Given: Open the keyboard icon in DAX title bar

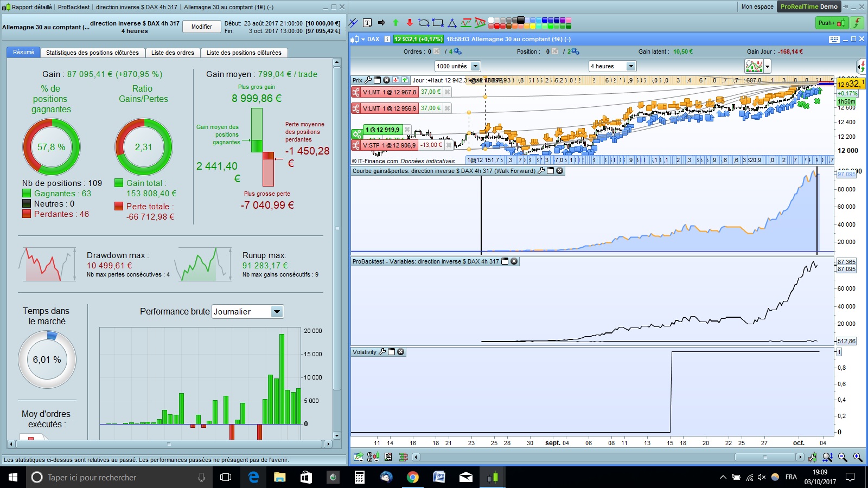Looking at the screenshot, I should pos(834,39).
